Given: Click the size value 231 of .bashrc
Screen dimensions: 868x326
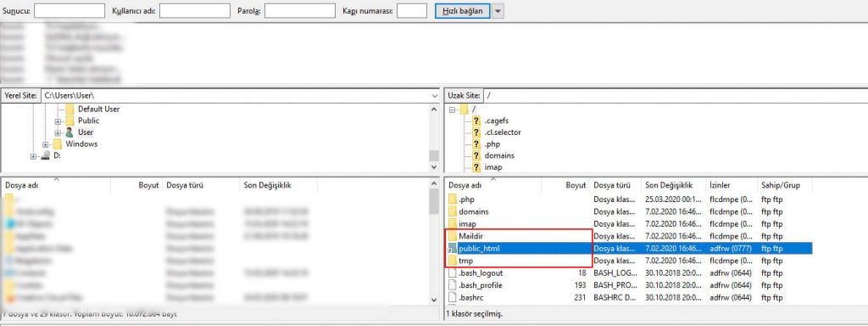Looking at the screenshot, I should 580,297.
